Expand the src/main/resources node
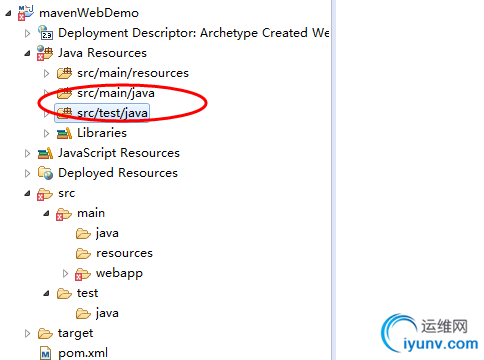484x360 pixels. 46,73
